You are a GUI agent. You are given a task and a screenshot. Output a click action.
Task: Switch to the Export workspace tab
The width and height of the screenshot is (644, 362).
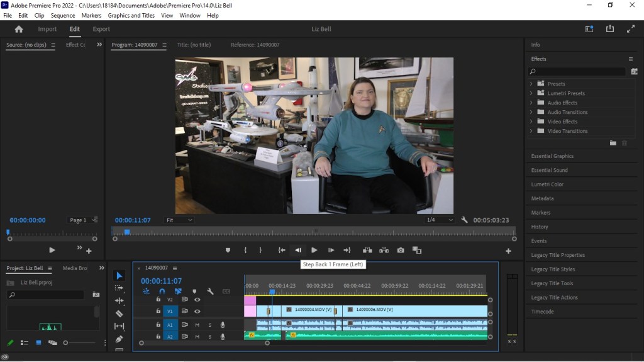(101, 29)
